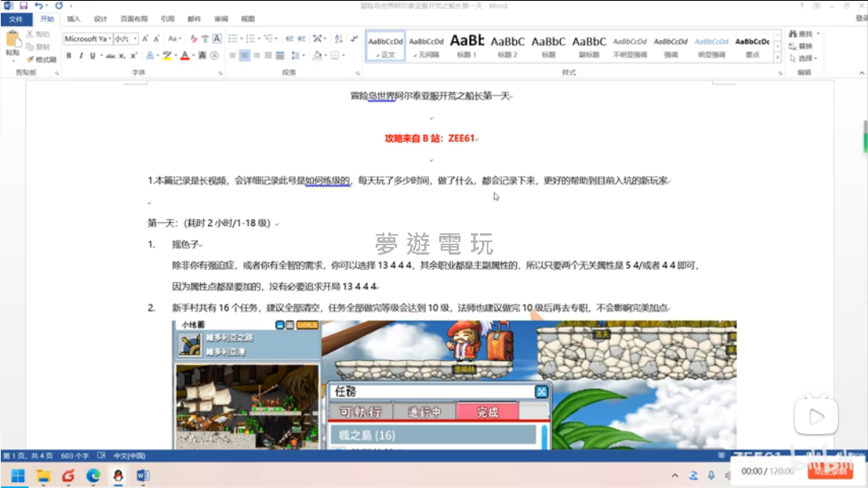Viewport: 868px width, 488px height.
Task: Open the 页面布局 (Page Layout) tab
Action: [133, 18]
